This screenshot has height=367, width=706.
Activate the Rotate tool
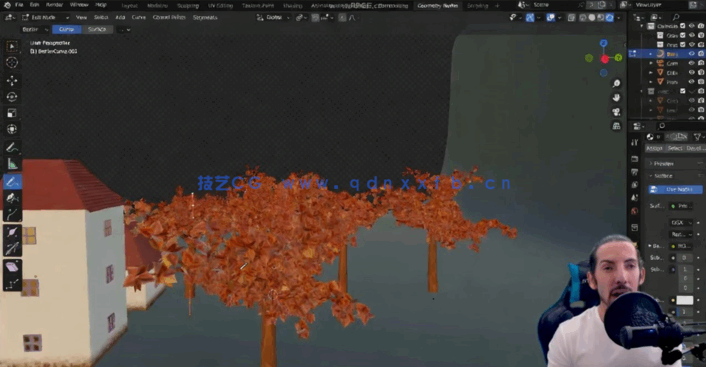[12, 97]
